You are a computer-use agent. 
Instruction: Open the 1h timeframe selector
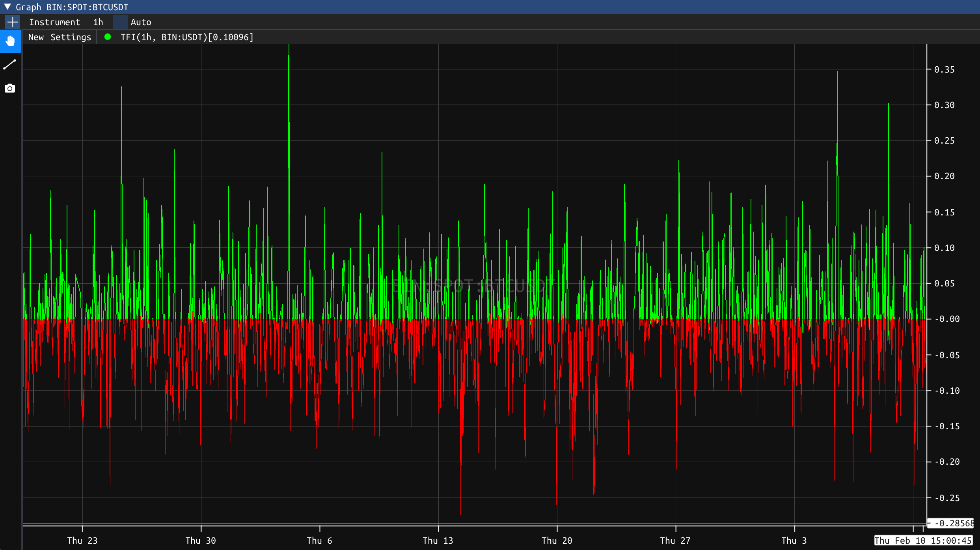click(98, 22)
